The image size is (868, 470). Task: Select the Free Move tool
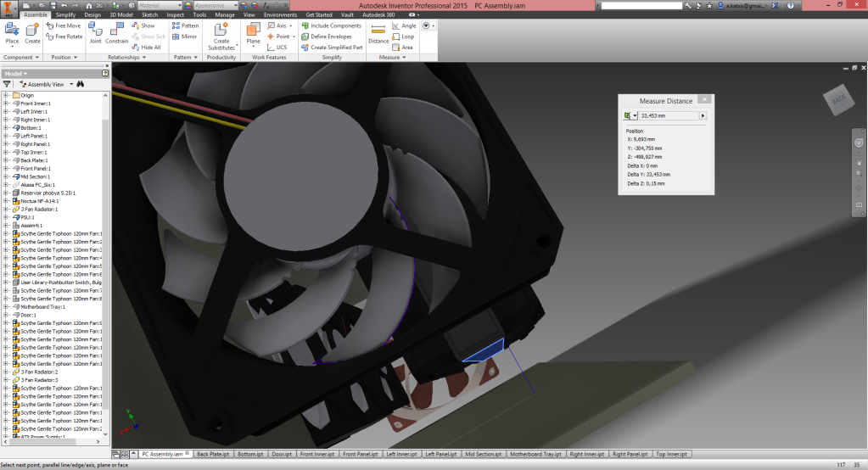pyautogui.click(x=63, y=25)
